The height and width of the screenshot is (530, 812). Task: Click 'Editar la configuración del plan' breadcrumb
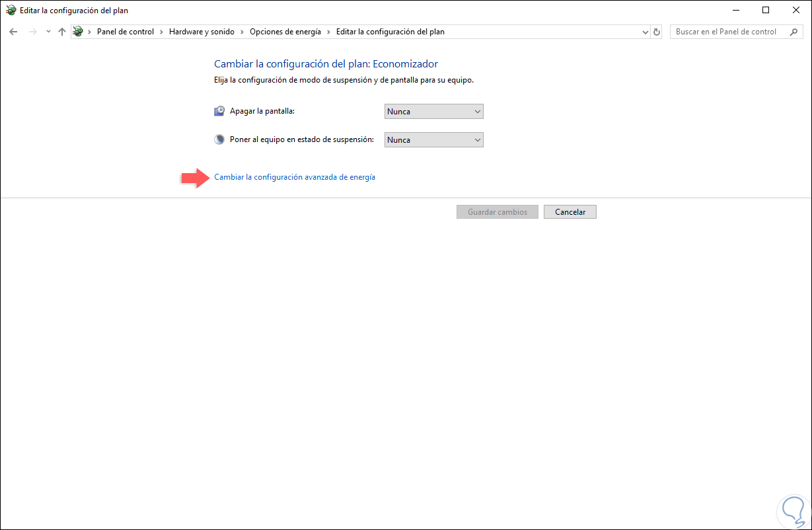click(x=390, y=32)
